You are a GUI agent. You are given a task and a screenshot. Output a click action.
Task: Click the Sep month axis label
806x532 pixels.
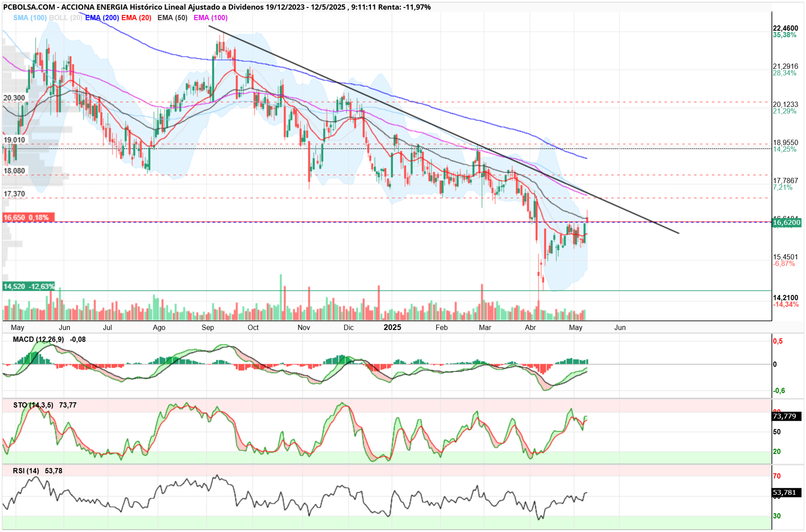point(208,327)
